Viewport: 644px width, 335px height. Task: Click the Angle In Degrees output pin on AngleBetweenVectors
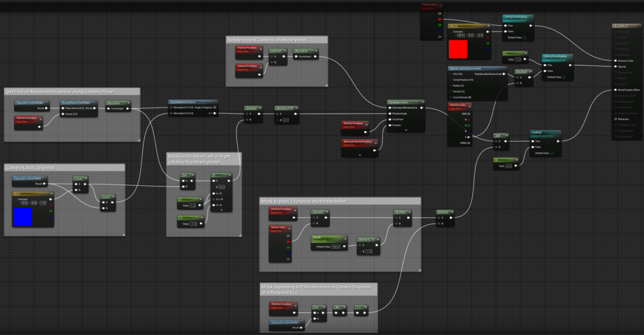pyautogui.click(x=215, y=107)
